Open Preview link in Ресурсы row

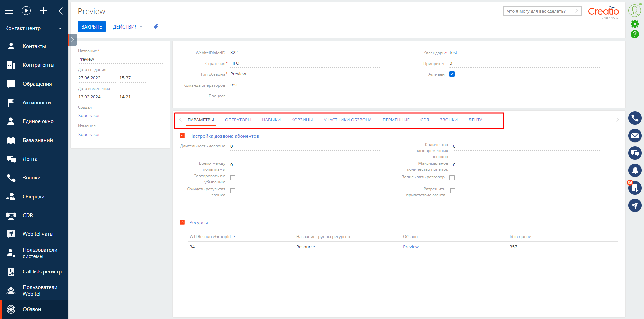coord(411,247)
